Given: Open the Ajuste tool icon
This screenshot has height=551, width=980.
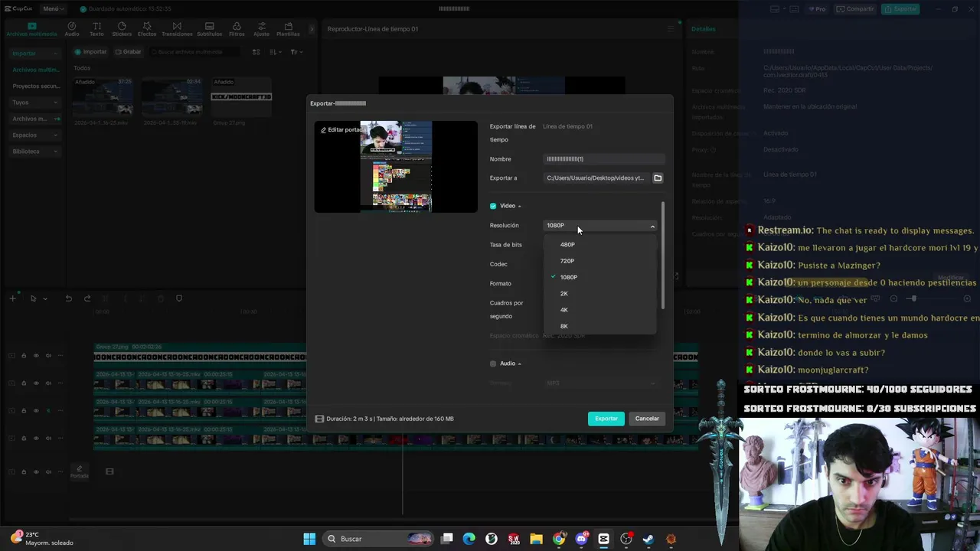Looking at the screenshot, I should point(261,29).
